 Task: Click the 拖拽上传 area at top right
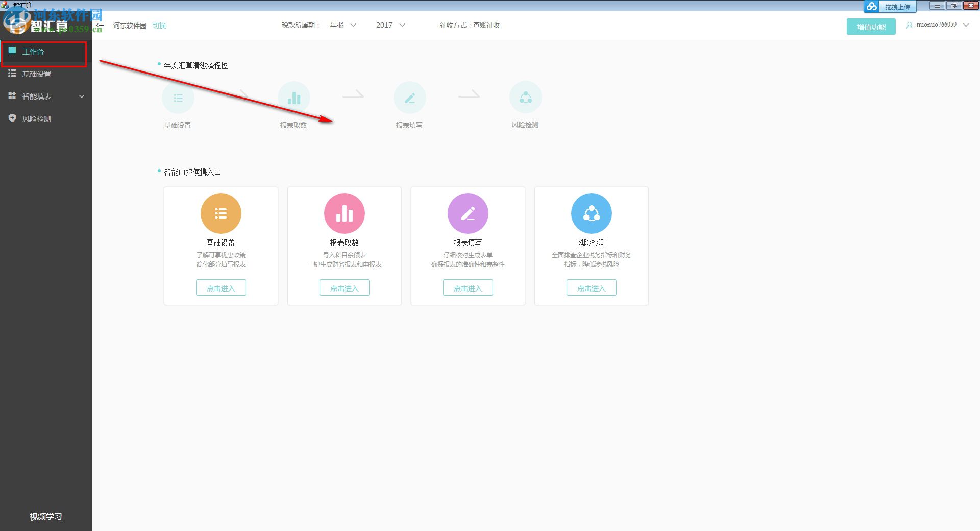[898, 6]
